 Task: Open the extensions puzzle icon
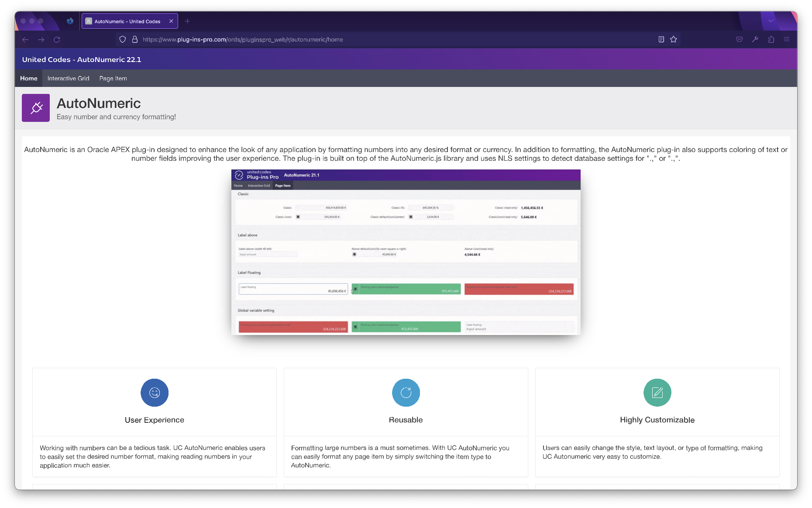tap(771, 39)
